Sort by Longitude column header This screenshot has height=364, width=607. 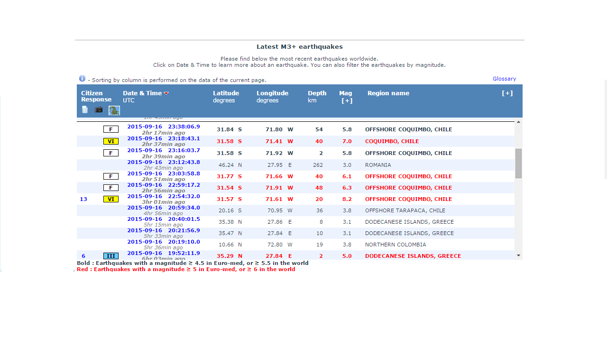point(273,93)
